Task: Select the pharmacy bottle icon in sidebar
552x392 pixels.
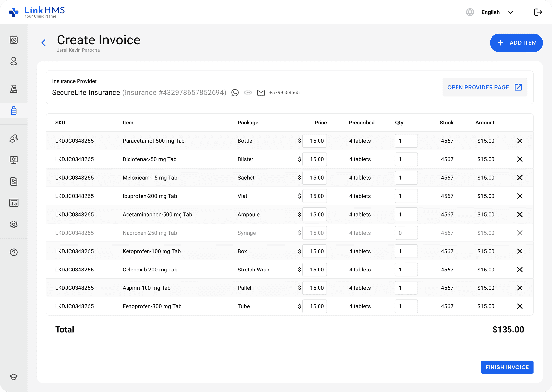Action: [14, 111]
